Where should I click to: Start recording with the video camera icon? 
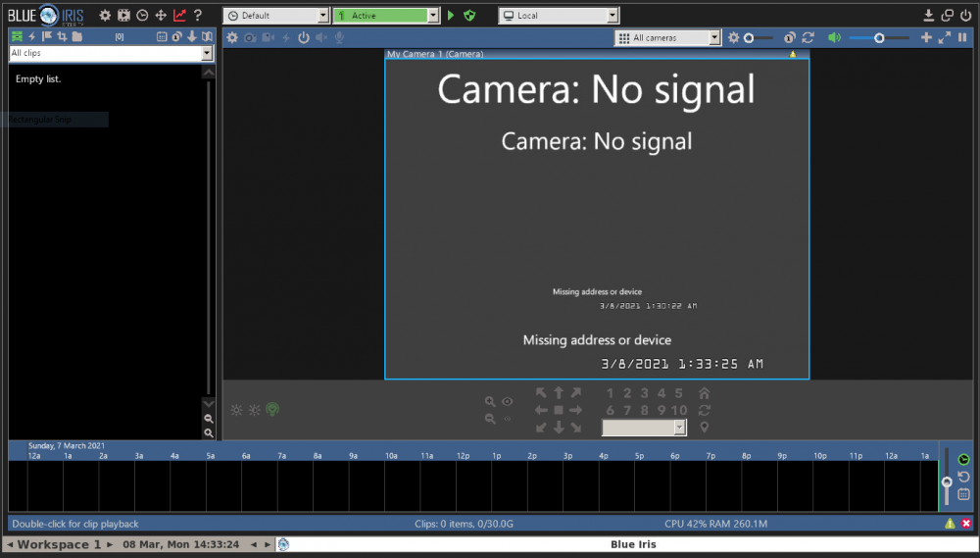tap(269, 37)
